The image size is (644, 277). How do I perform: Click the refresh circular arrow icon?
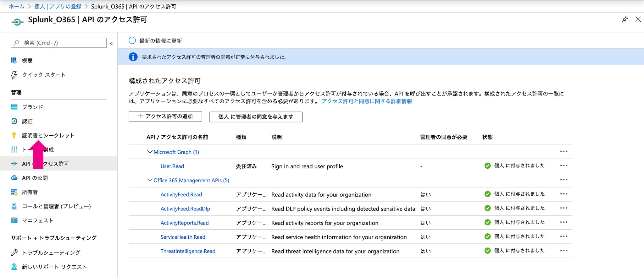pyautogui.click(x=132, y=41)
